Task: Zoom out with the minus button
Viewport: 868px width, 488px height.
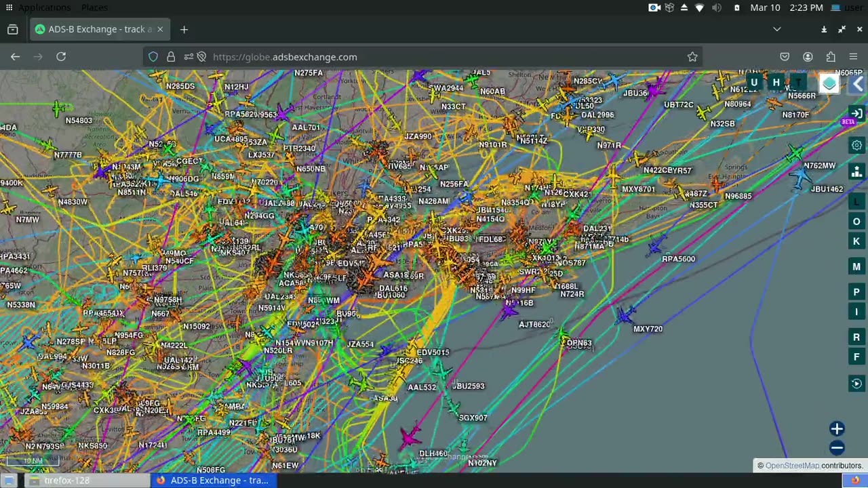Action: tap(837, 448)
